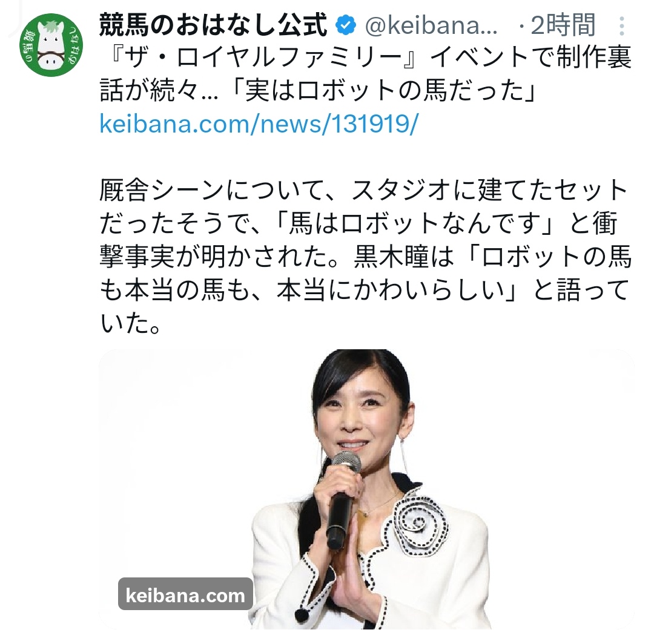
Task: Open the article preview photo card
Action: (x=366, y=489)
